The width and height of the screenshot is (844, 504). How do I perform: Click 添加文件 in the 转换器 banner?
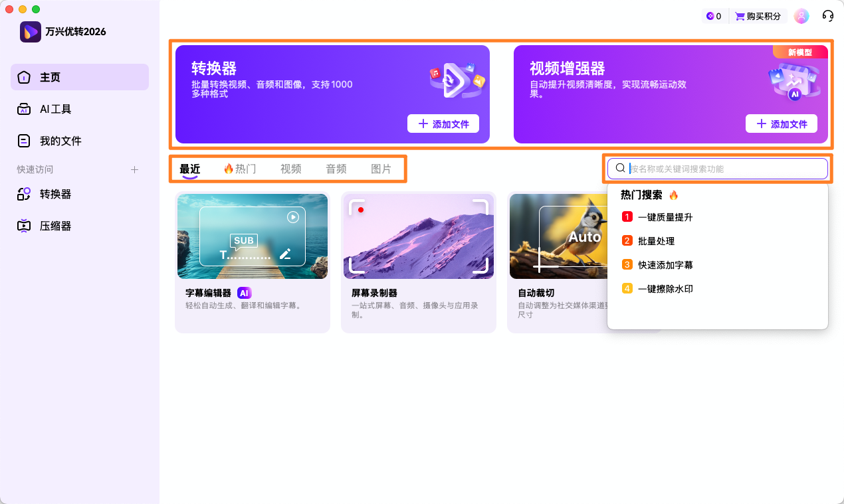tap(443, 124)
